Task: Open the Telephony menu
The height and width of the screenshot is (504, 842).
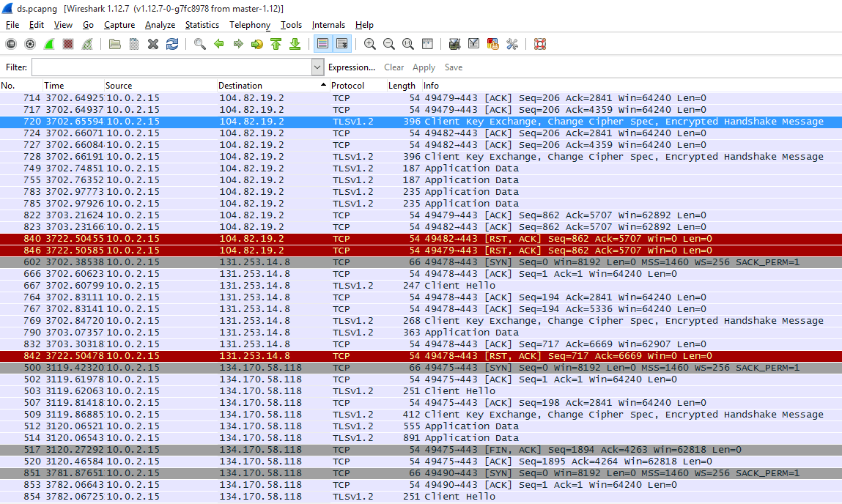Action: click(x=249, y=25)
